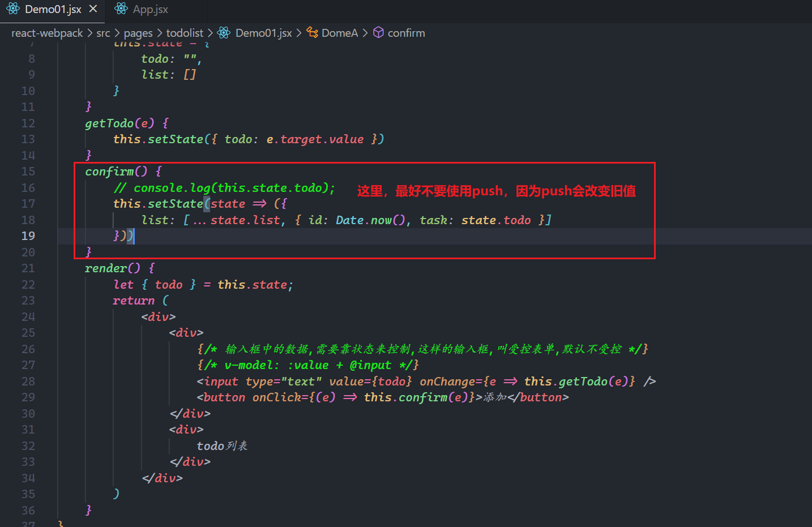Click the 'v-model: :value + @input' comment
This screenshot has width=812, height=527.
click(x=308, y=365)
